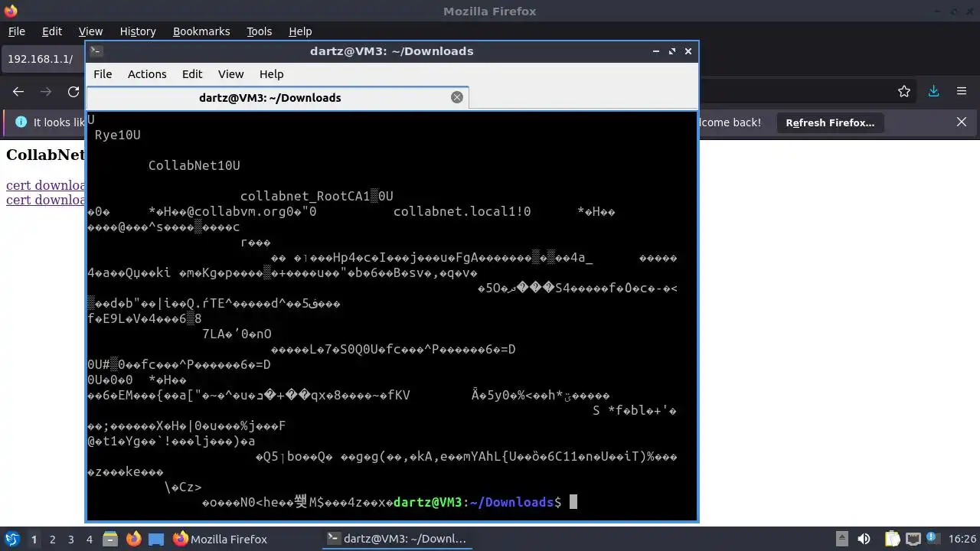Click the dartz@VM3 prompt text

coord(428,502)
